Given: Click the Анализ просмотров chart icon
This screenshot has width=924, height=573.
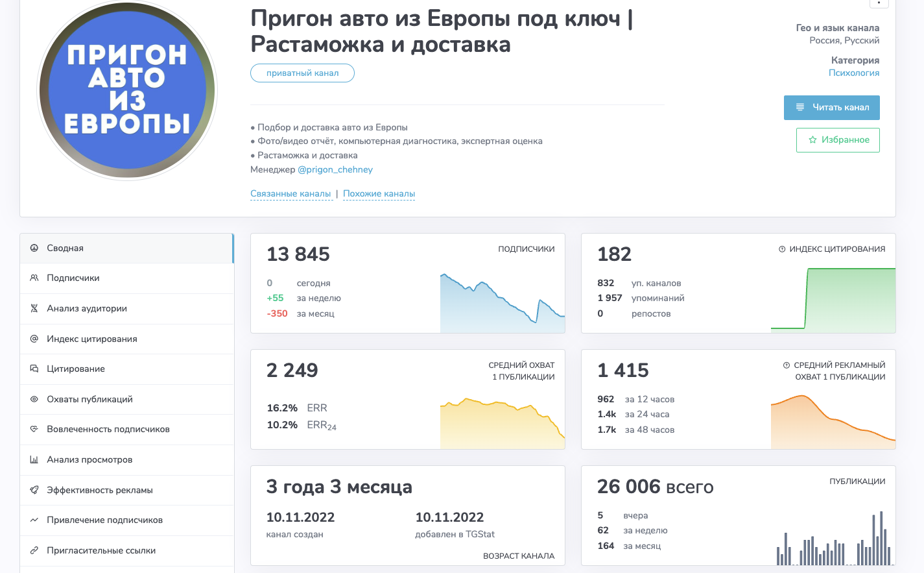Looking at the screenshot, I should [x=34, y=459].
